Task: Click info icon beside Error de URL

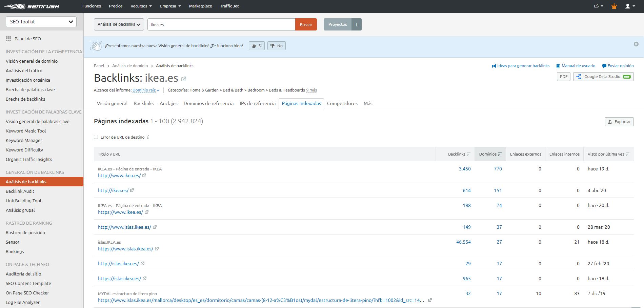Action: click(x=148, y=137)
